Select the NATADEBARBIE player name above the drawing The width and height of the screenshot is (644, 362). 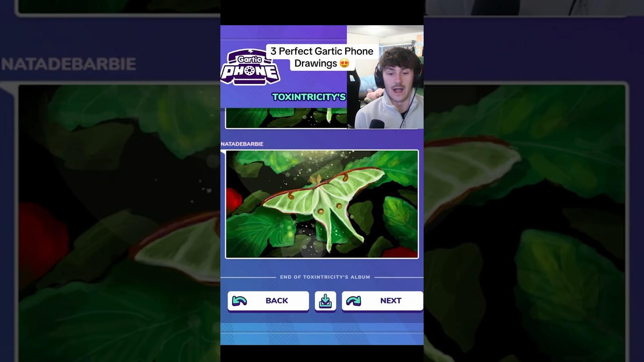(x=242, y=144)
